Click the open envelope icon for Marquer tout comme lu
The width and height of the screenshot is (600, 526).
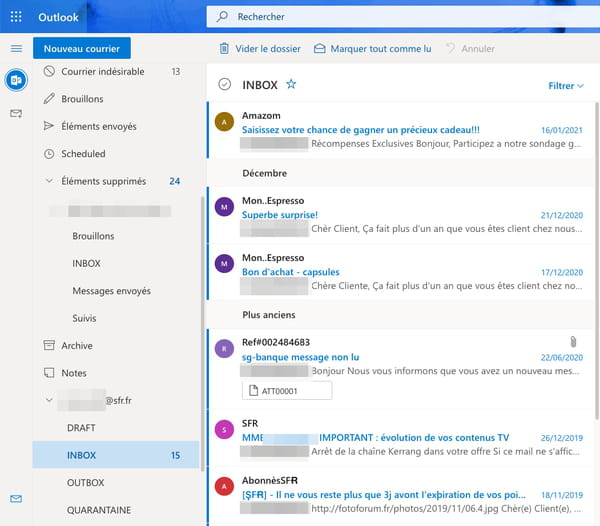click(320, 49)
